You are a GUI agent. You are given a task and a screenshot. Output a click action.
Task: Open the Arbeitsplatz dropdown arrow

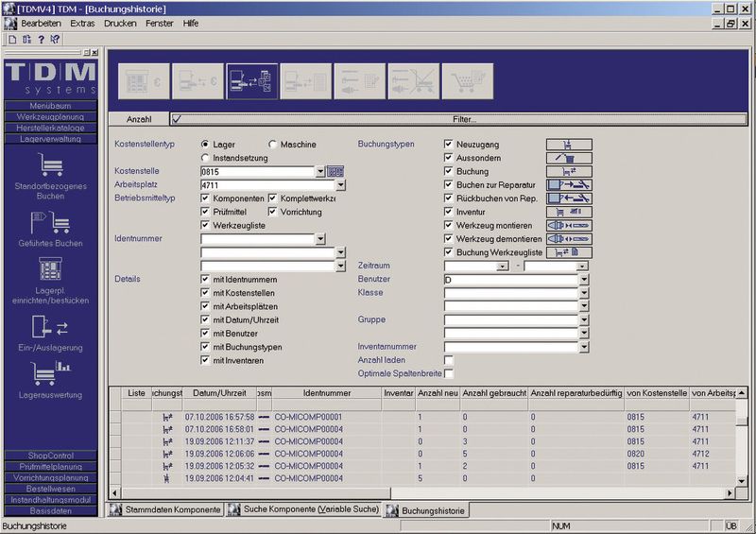341,184
